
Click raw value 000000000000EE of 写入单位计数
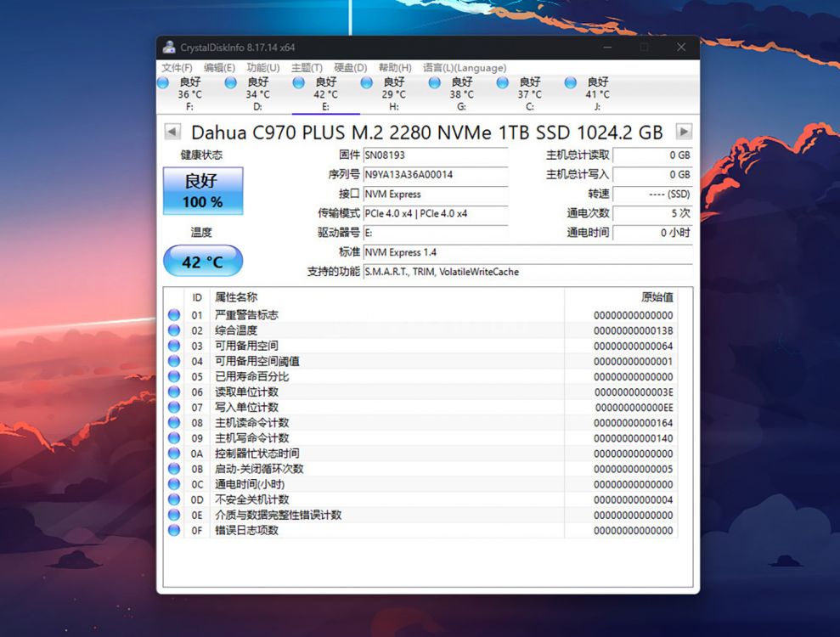634,408
